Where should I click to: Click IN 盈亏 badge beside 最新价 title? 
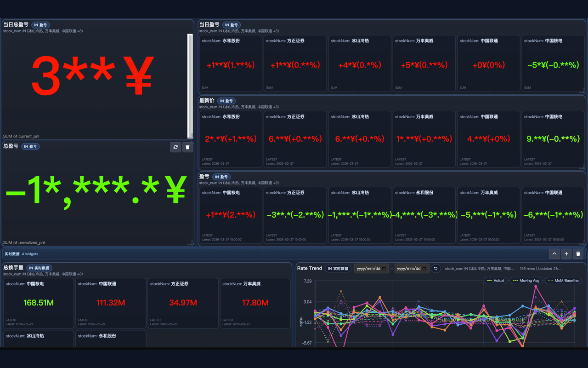pos(226,101)
